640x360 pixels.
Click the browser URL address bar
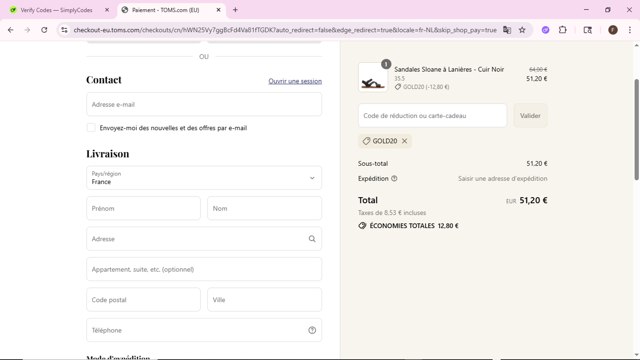[x=285, y=30]
